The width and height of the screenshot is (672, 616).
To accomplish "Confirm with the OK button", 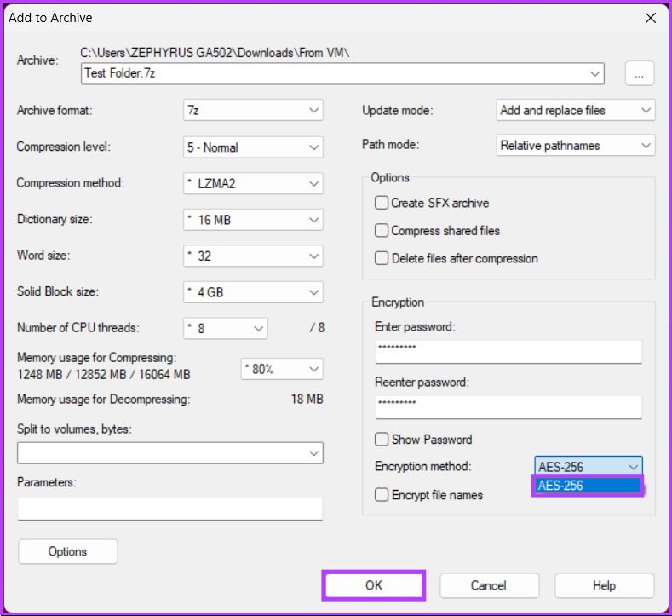I will pyautogui.click(x=374, y=585).
